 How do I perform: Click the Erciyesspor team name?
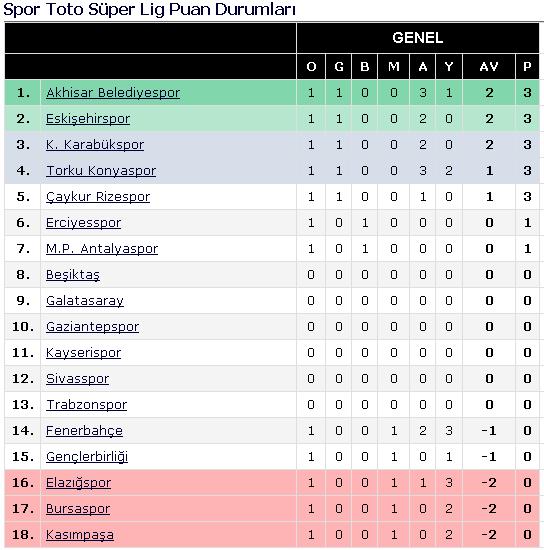click(83, 223)
